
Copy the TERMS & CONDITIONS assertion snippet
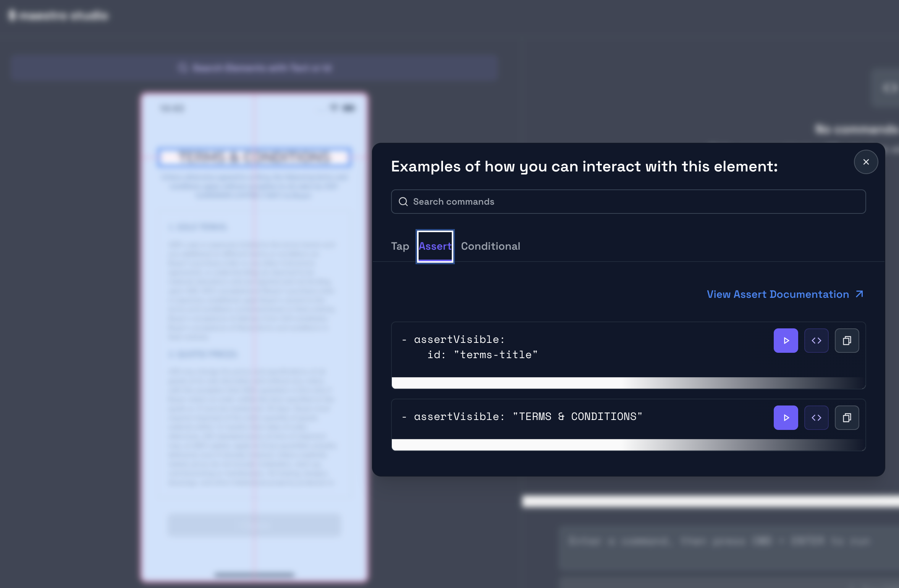tap(847, 417)
